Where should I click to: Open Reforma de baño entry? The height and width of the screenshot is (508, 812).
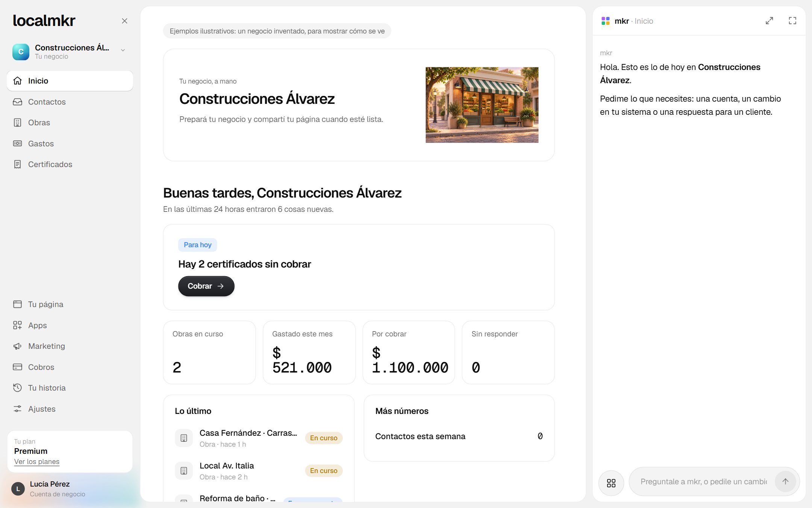tap(259, 498)
